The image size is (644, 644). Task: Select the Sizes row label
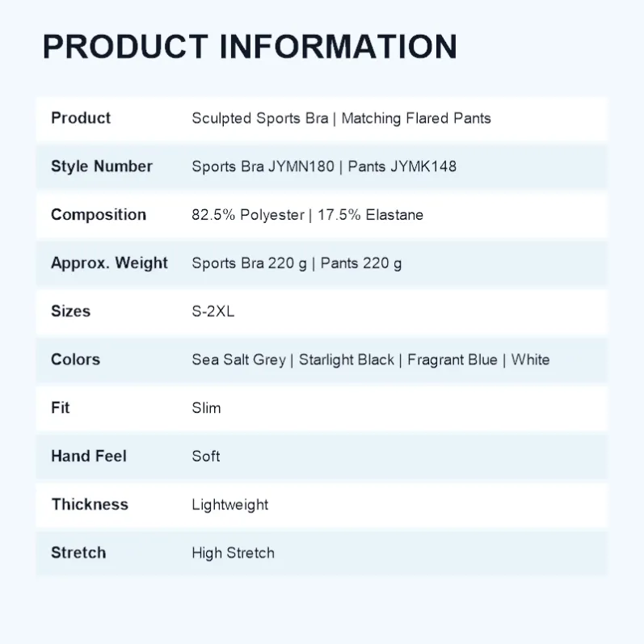coord(70,311)
